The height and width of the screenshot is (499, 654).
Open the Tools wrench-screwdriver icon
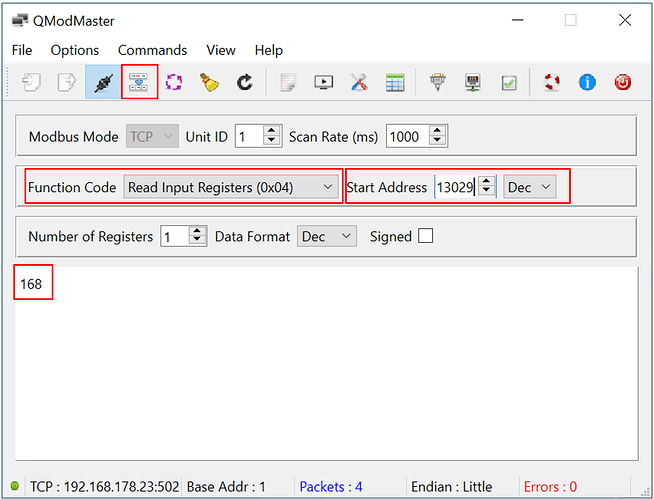click(x=359, y=82)
